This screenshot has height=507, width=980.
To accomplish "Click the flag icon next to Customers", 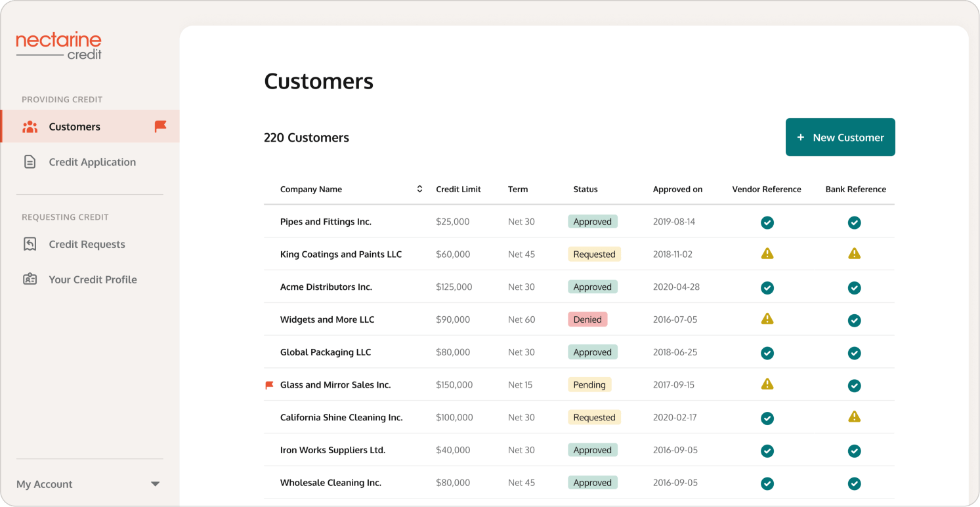I will click(161, 127).
